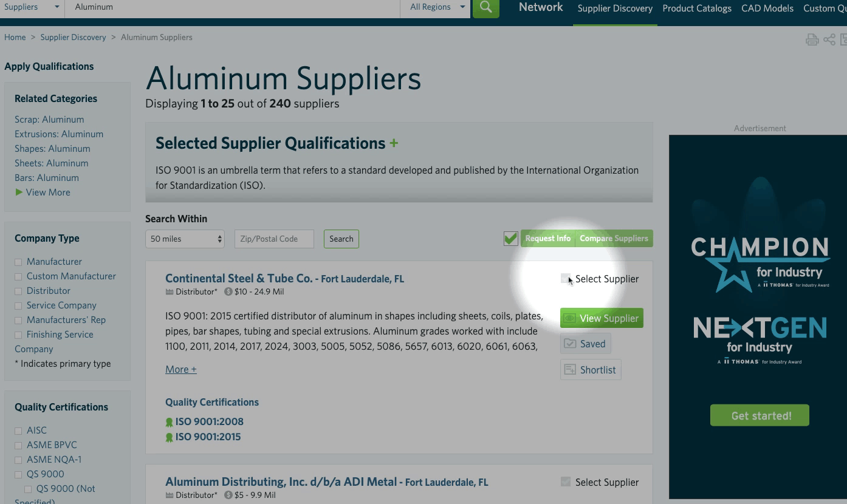Screen dimensions: 847x504
Task: Open the 50 miles distance dropdown
Action: tap(185, 239)
